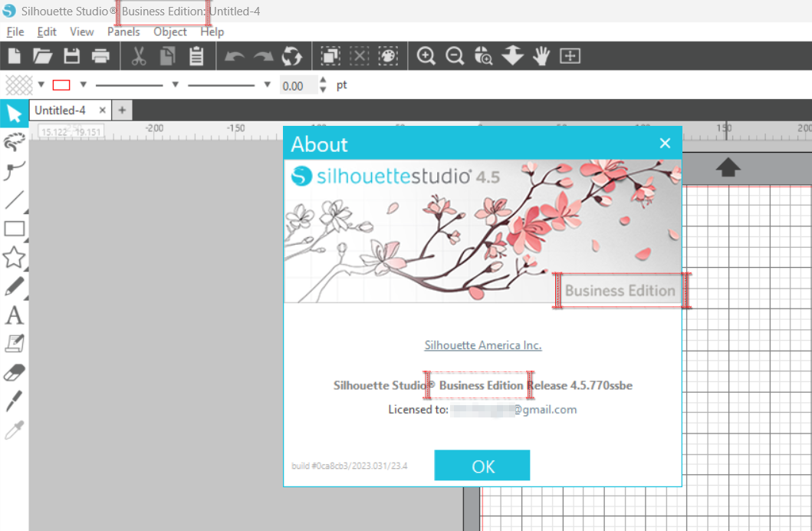Zoom out with magnifier minus

[x=455, y=56]
